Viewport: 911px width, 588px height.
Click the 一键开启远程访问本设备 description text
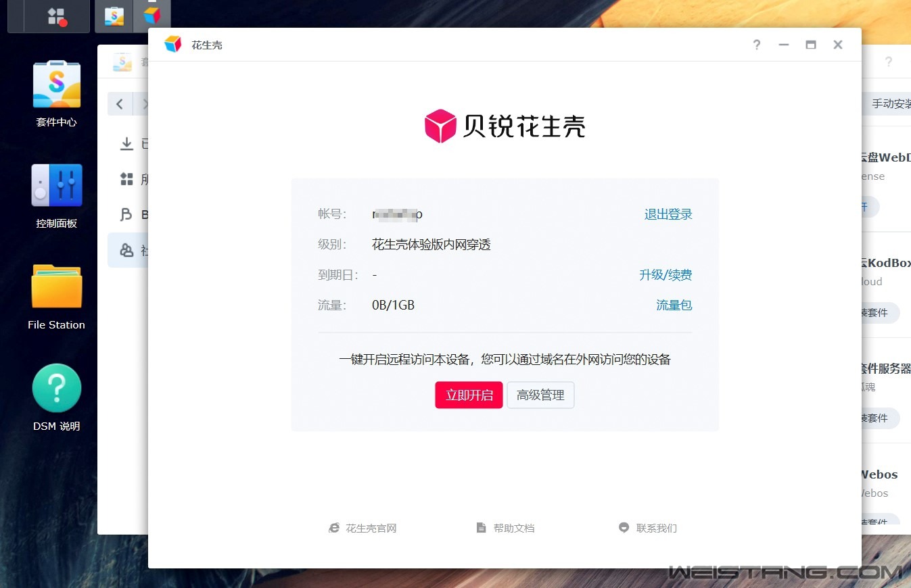(x=505, y=360)
